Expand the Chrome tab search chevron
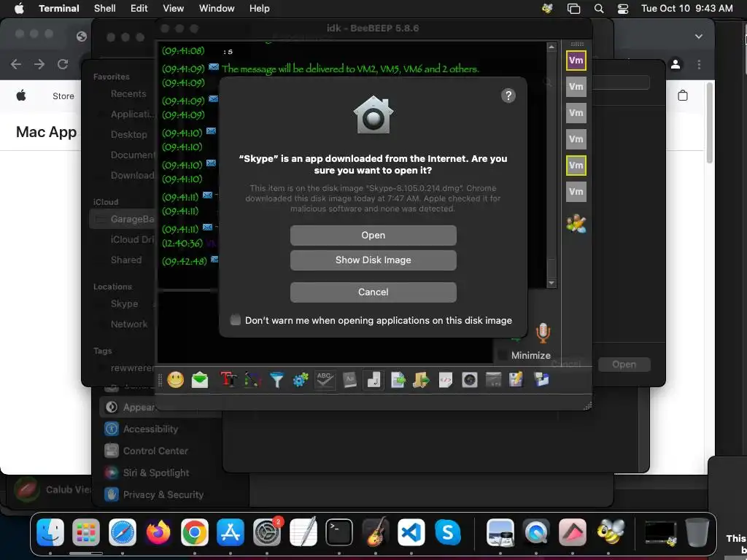Screen dimensions: 747x560 [698, 36]
